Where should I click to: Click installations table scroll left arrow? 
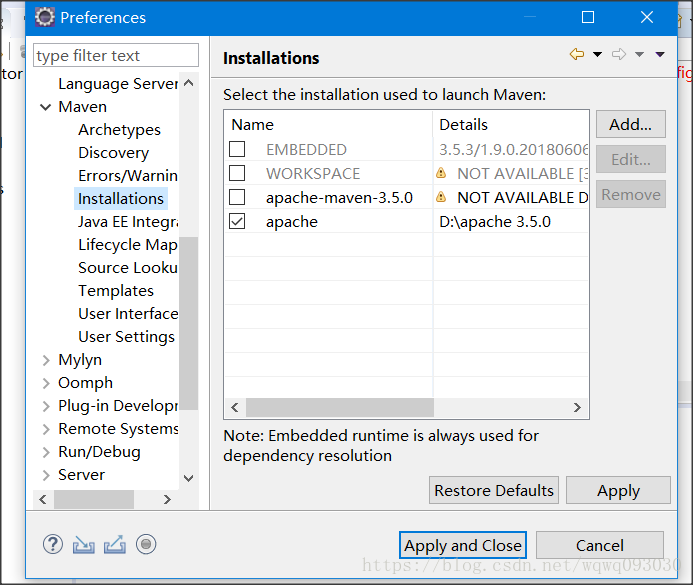click(x=235, y=407)
